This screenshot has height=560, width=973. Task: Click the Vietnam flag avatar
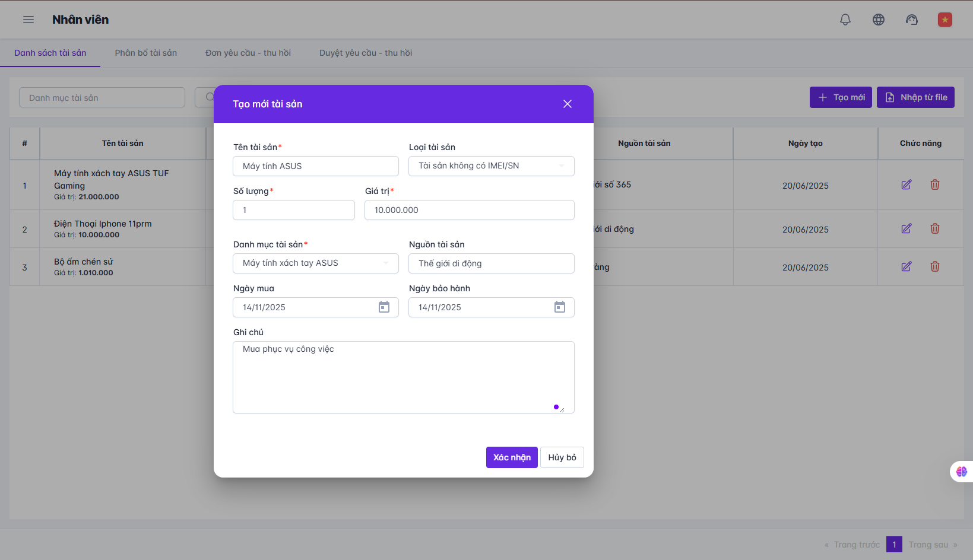pos(945,20)
